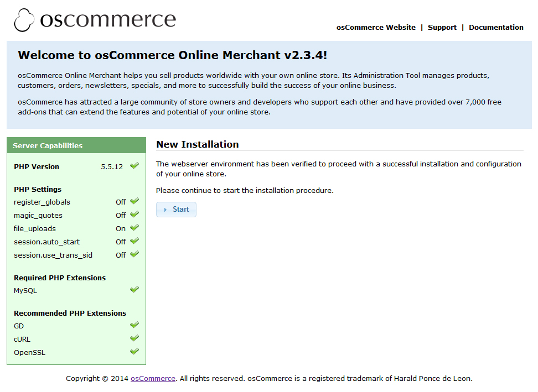Click the cURL extension name
This screenshot has height=392, width=538.
point(22,339)
